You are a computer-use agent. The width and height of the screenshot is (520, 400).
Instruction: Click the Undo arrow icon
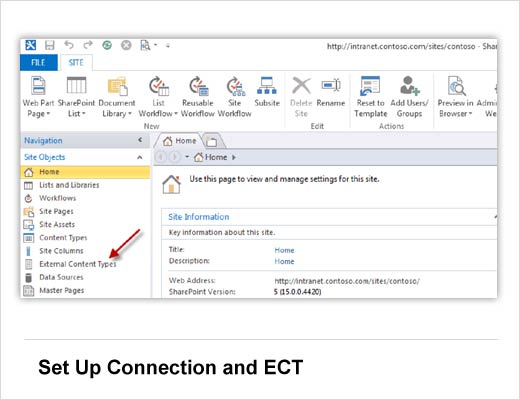tap(69, 45)
